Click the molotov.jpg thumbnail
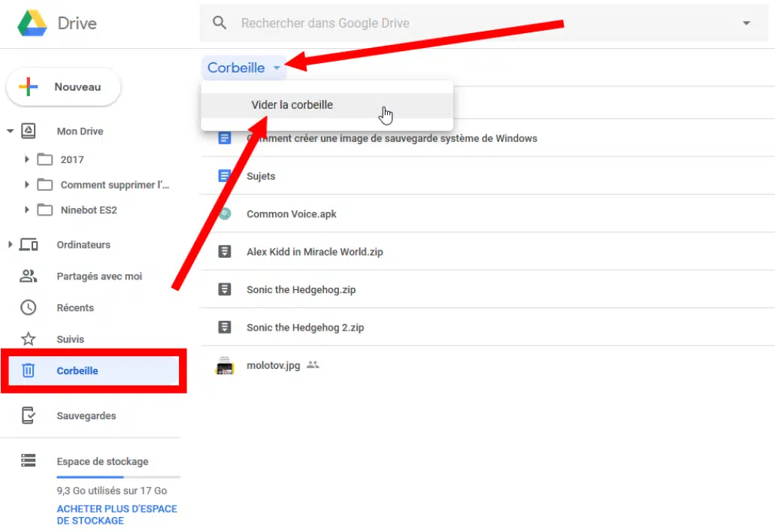 tap(225, 366)
